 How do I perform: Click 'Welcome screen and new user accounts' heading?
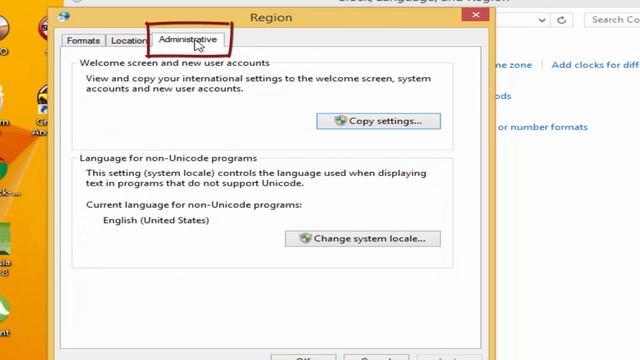coord(174,63)
